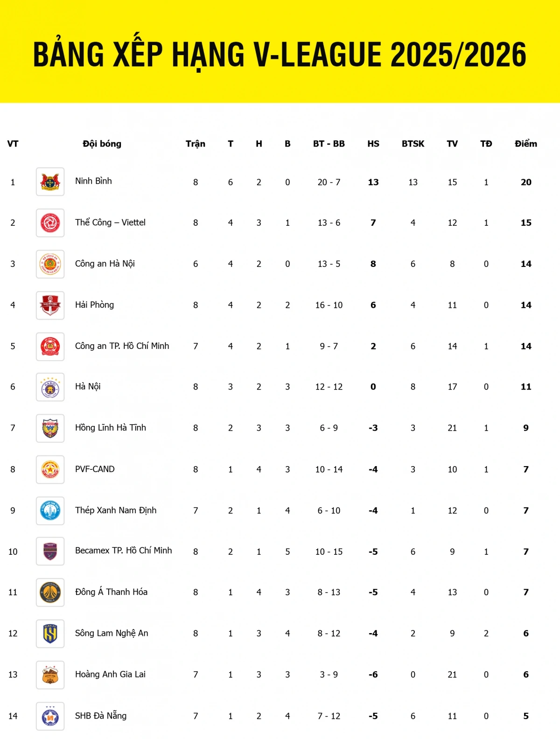Click the Thể Công – Viettel club logo
This screenshot has width=560, height=739.
coord(50,223)
